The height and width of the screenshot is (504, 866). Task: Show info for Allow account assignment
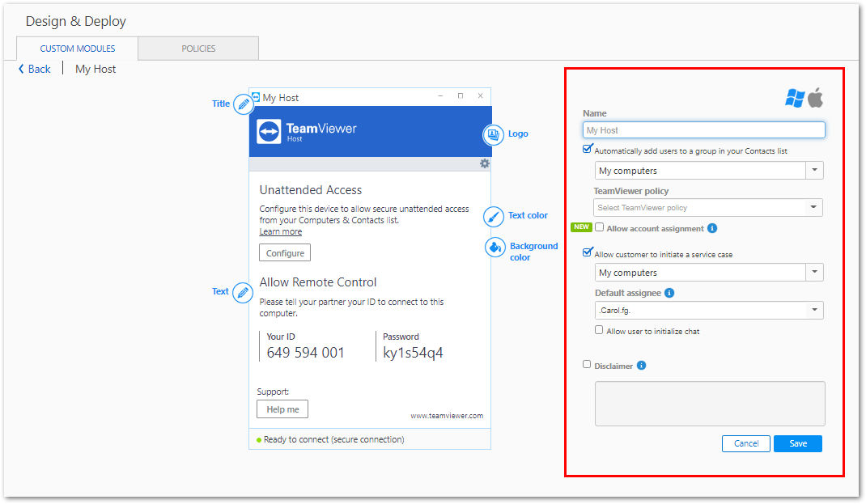point(712,228)
